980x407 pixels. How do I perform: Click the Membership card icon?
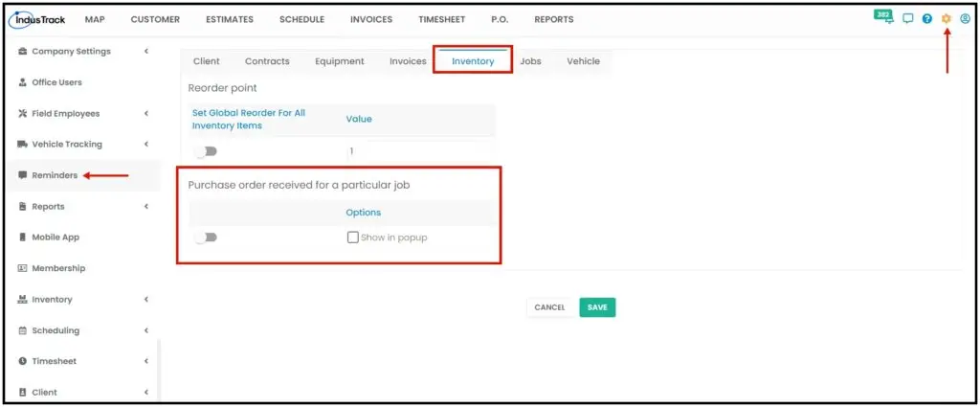(x=23, y=268)
